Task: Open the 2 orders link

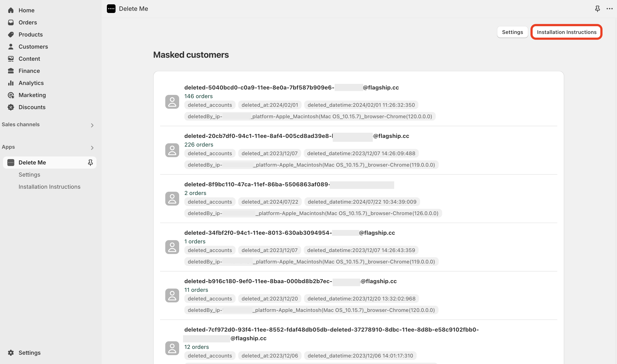Action: point(195,193)
